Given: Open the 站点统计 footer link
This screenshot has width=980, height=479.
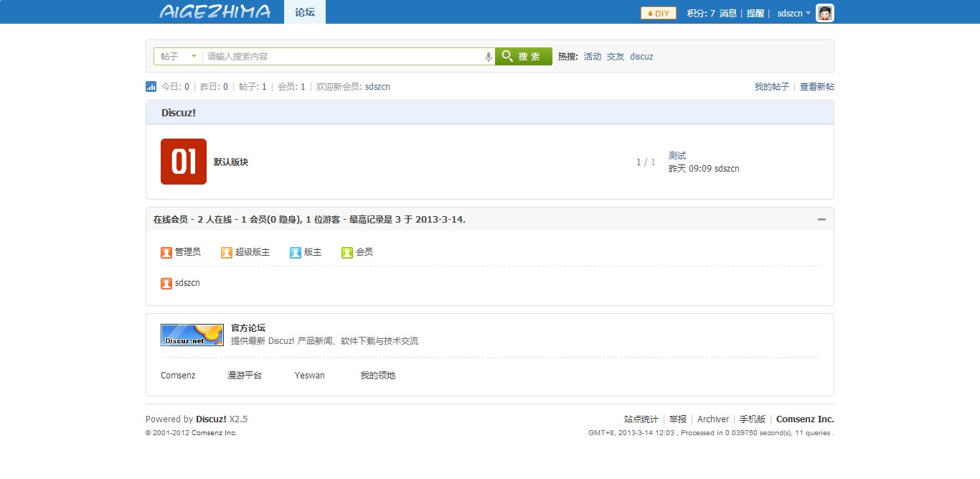Looking at the screenshot, I should [641, 419].
